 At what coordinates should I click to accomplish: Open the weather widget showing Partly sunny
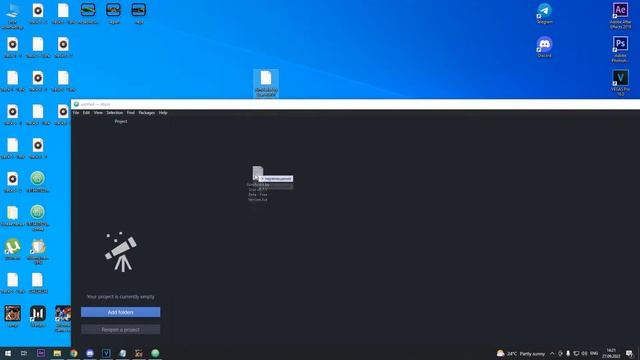click(x=520, y=353)
